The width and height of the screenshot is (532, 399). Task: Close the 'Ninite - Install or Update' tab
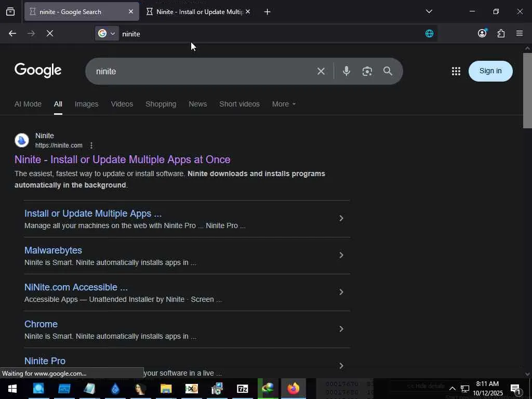coord(248,12)
